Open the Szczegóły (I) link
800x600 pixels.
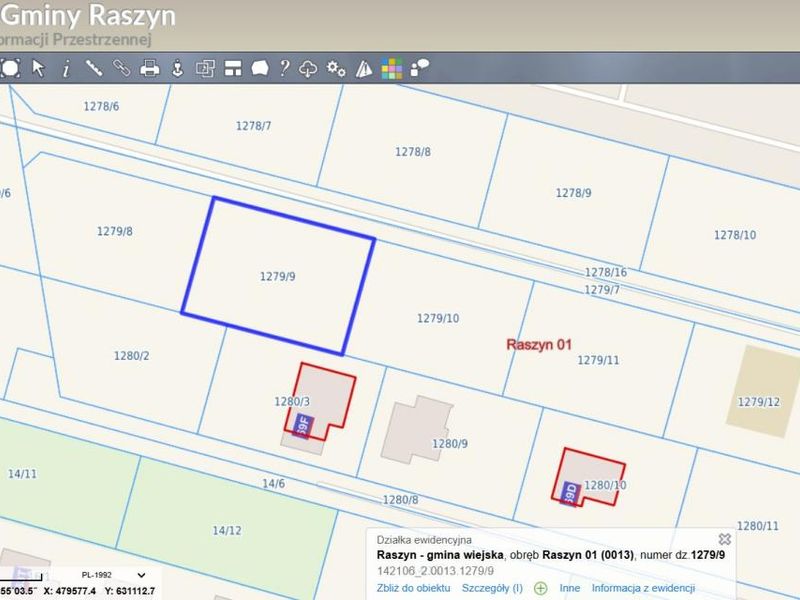[x=492, y=588]
